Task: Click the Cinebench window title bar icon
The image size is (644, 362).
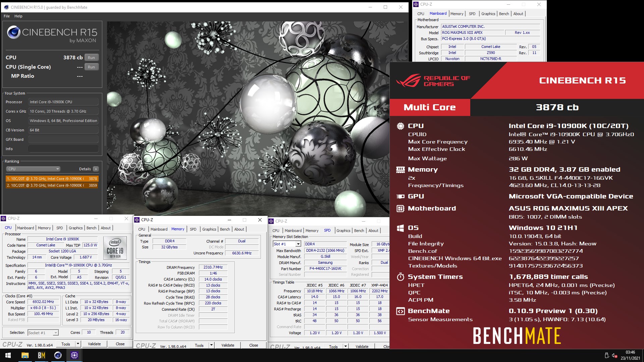Action: pyautogui.click(x=6, y=7)
